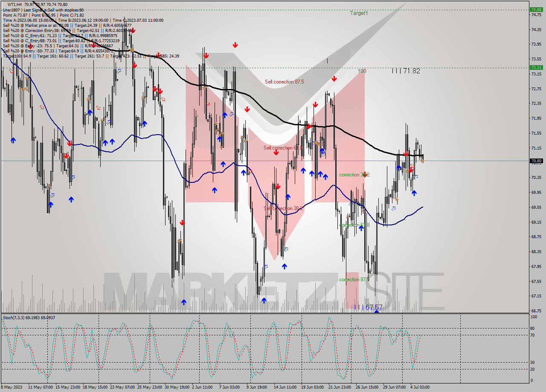The width and height of the screenshot is (546, 392).
Task: Select the 'Sell %20 @ Entry -23: 75.5' line
Action: click(x=58, y=46)
